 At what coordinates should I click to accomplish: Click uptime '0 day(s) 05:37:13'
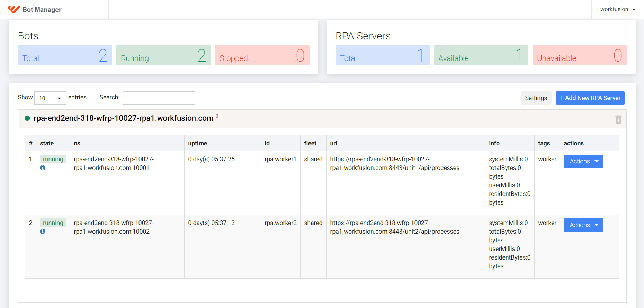[x=212, y=223]
